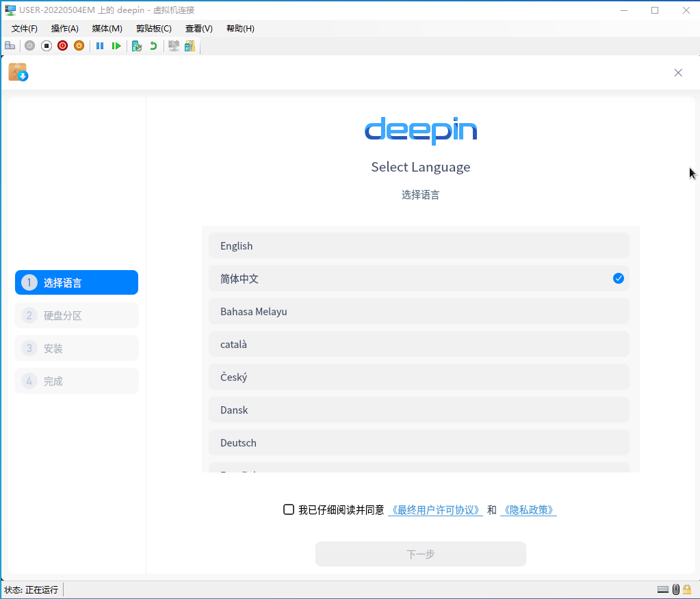Click the 状态: 正在运行 status text

click(x=31, y=589)
